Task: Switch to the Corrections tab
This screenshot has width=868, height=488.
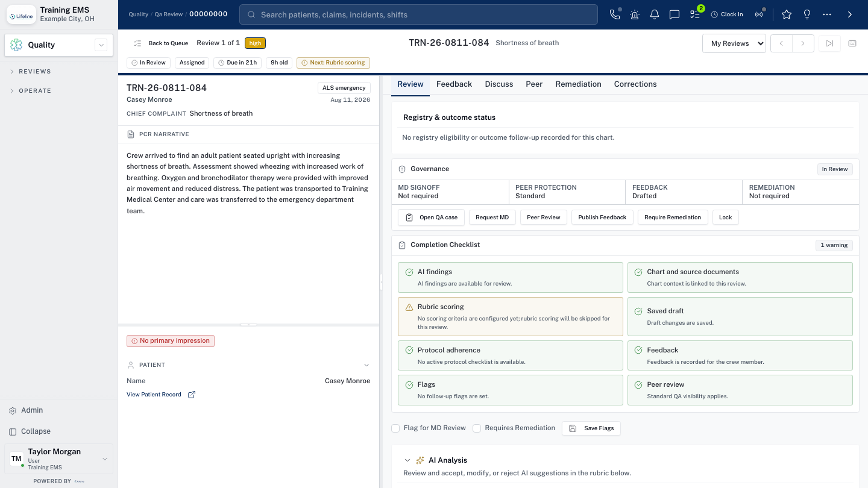Action: [x=635, y=84]
